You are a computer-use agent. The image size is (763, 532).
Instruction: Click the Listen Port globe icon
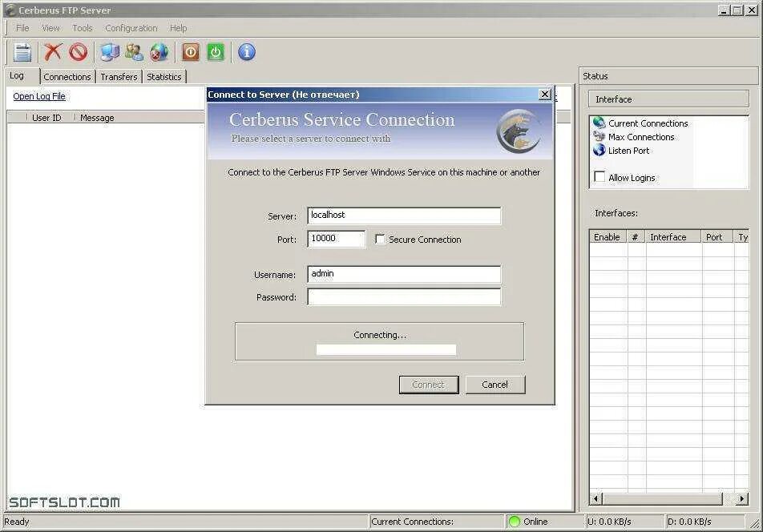599,151
